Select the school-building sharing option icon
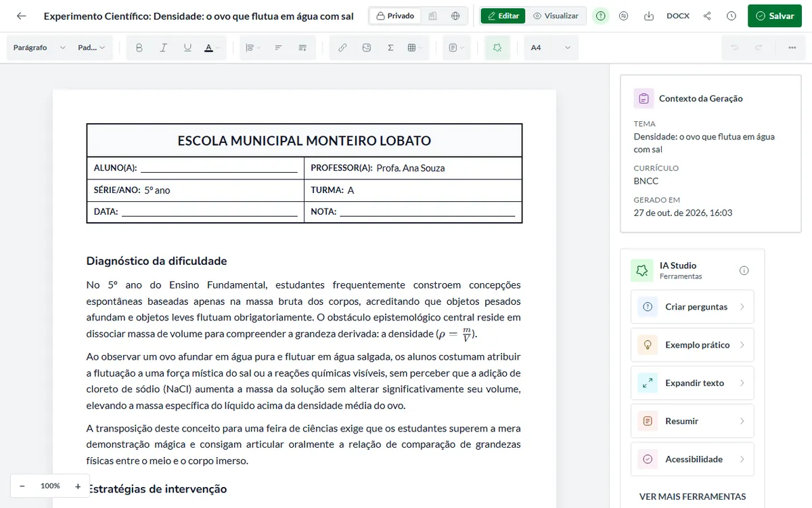The height and width of the screenshot is (508, 812). click(x=433, y=16)
